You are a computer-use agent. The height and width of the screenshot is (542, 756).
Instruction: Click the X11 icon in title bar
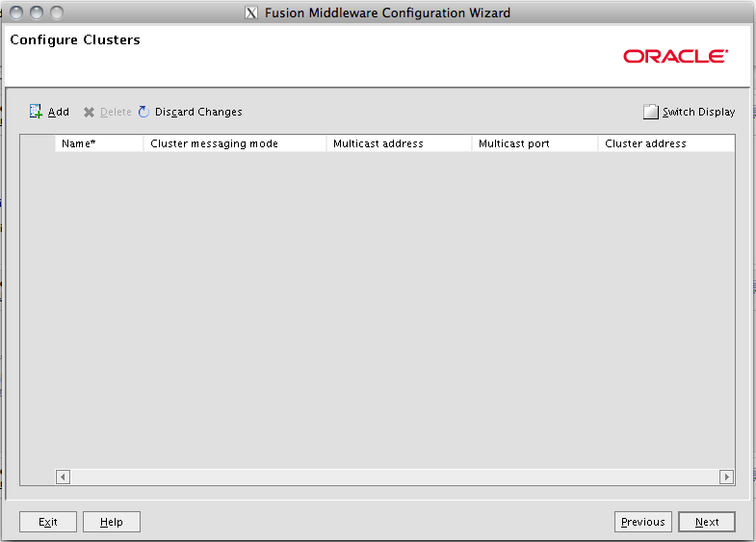coord(251,13)
